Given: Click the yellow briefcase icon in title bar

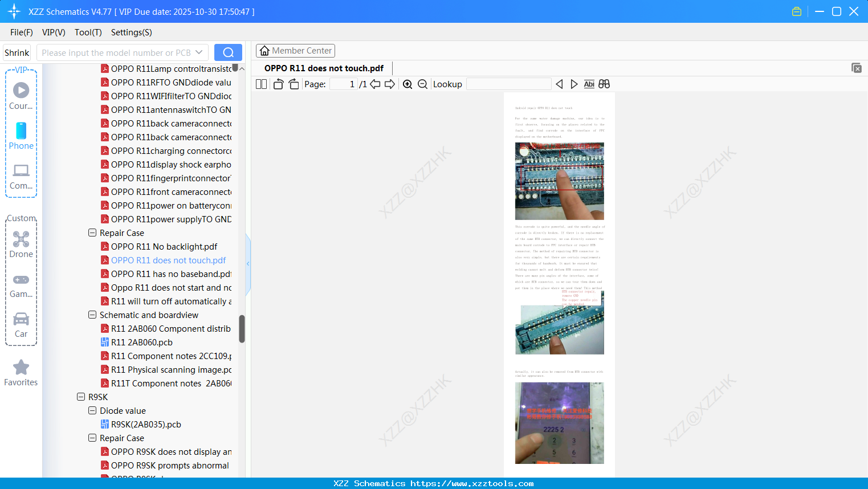Looking at the screenshot, I should tap(797, 11).
